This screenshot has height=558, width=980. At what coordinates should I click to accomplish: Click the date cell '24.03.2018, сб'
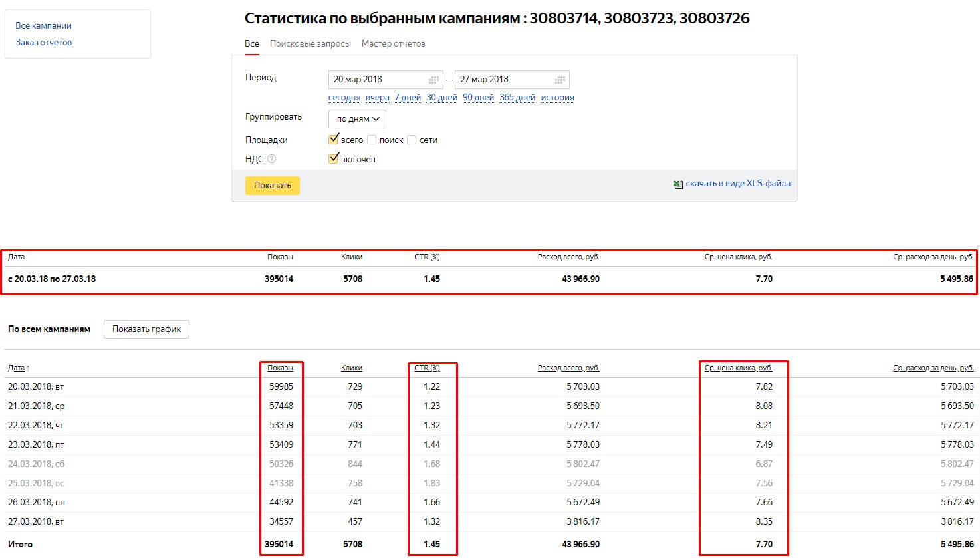tap(36, 464)
